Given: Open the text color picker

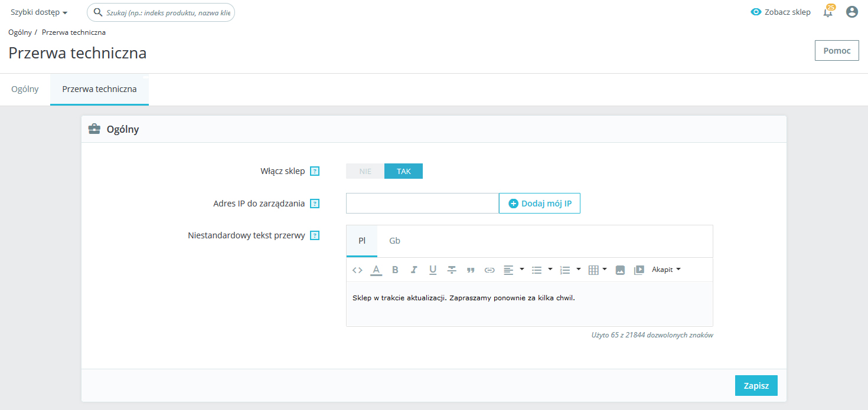Looking at the screenshot, I should pyautogui.click(x=376, y=270).
